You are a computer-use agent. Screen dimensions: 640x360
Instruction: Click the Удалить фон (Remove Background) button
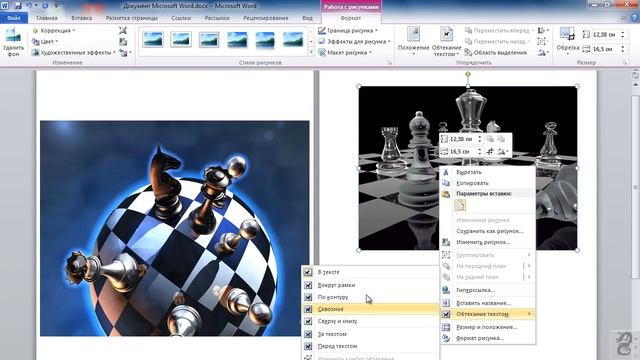pyautogui.click(x=13, y=42)
